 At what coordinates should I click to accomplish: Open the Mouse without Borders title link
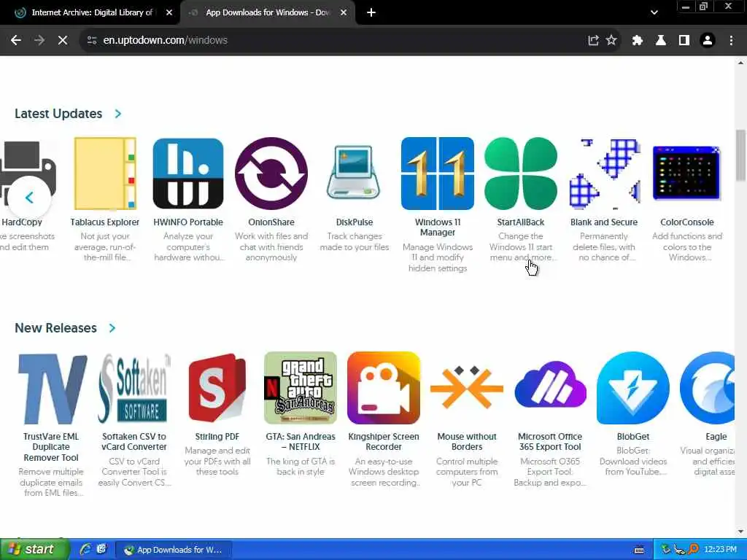pos(466,442)
